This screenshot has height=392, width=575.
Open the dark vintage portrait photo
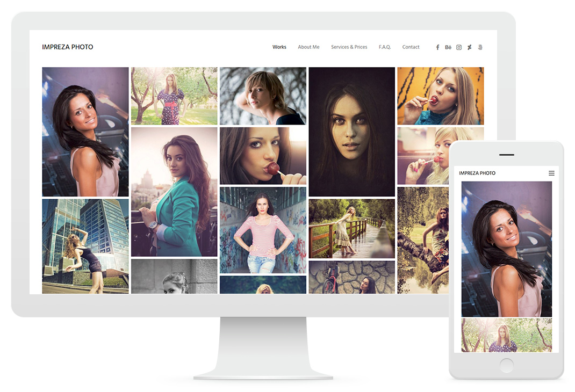(x=351, y=132)
